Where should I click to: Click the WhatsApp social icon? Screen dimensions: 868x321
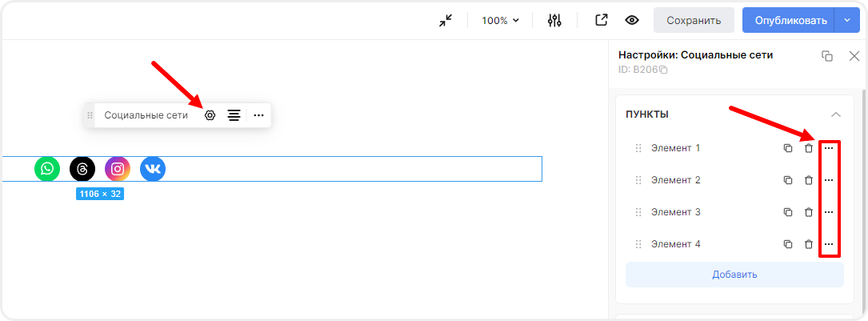[x=47, y=169]
